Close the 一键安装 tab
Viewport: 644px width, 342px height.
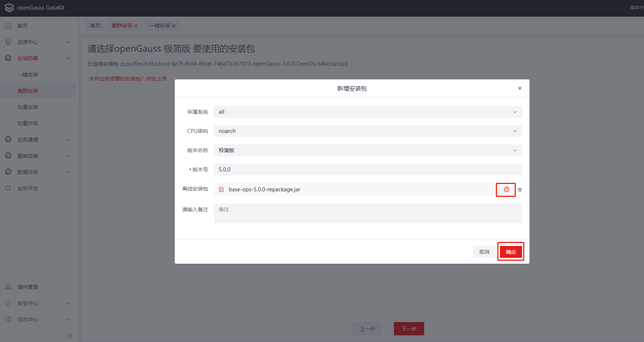(174, 26)
